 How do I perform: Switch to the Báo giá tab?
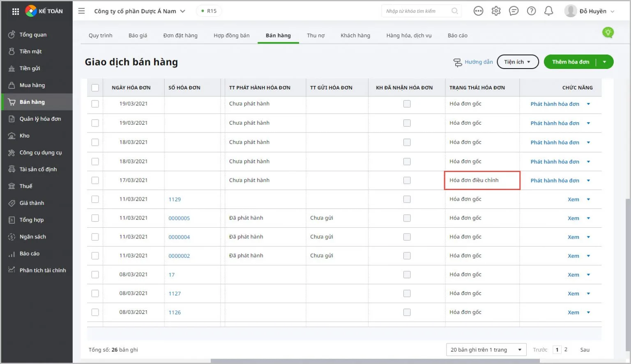click(x=138, y=36)
